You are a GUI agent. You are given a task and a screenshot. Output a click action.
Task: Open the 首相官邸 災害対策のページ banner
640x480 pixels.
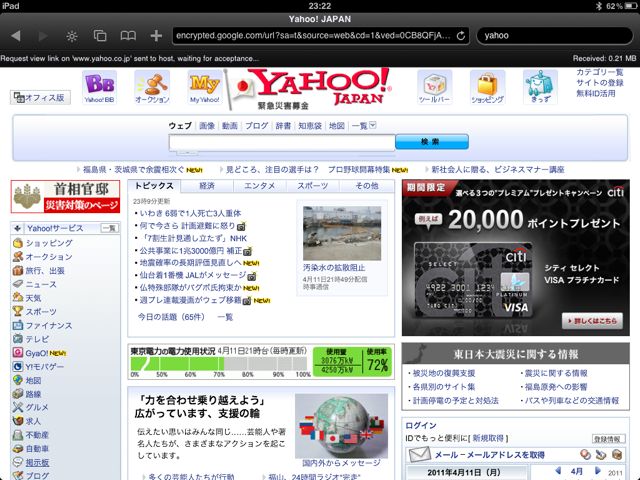coord(65,197)
